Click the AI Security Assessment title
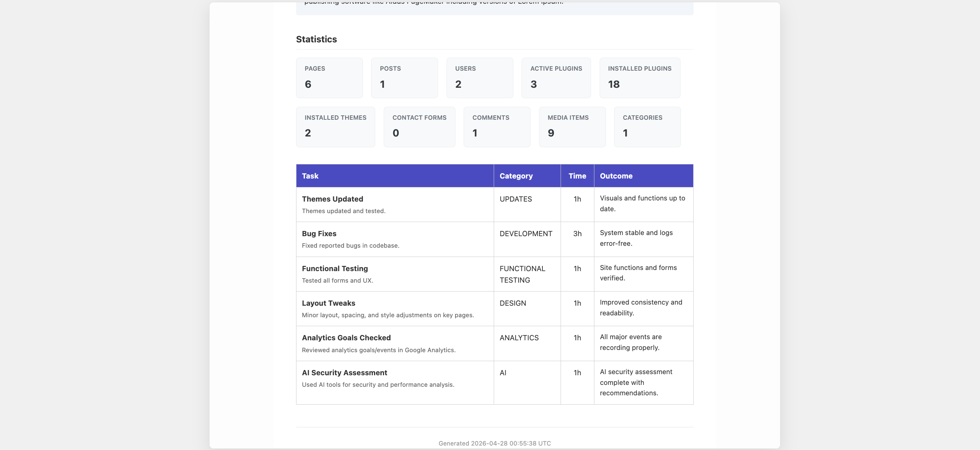 [344, 373]
